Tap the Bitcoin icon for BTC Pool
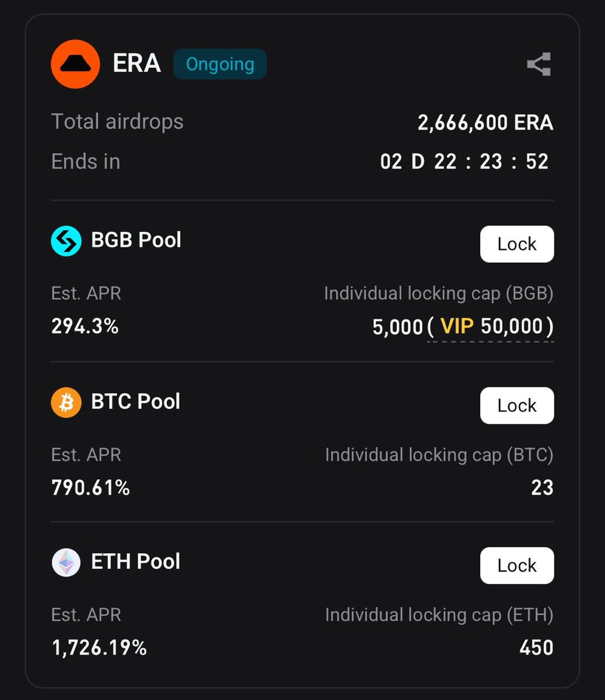605x700 pixels. pyautogui.click(x=66, y=402)
